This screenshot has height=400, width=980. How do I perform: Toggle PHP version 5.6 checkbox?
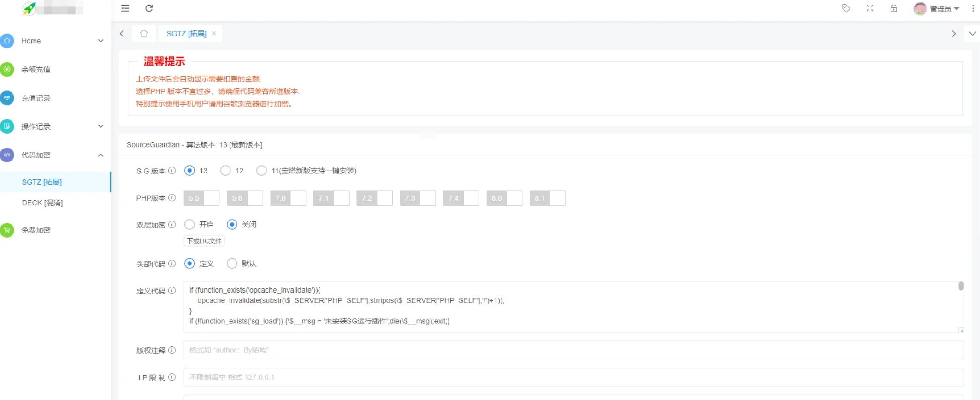point(245,198)
